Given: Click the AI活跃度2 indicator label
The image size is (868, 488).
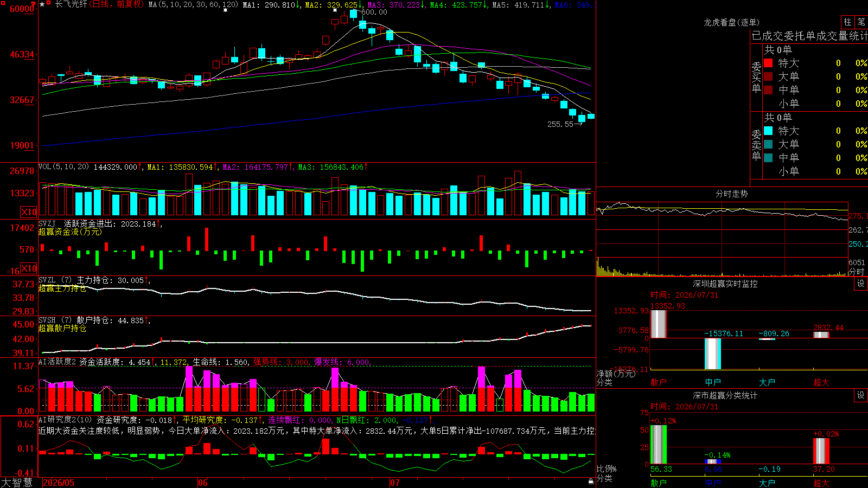Looking at the screenshot, I should [58, 362].
